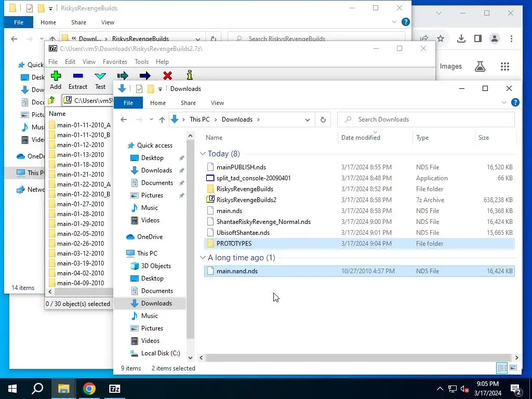
Task: Click Up arrow in Downloads window
Action: pyautogui.click(x=162, y=119)
